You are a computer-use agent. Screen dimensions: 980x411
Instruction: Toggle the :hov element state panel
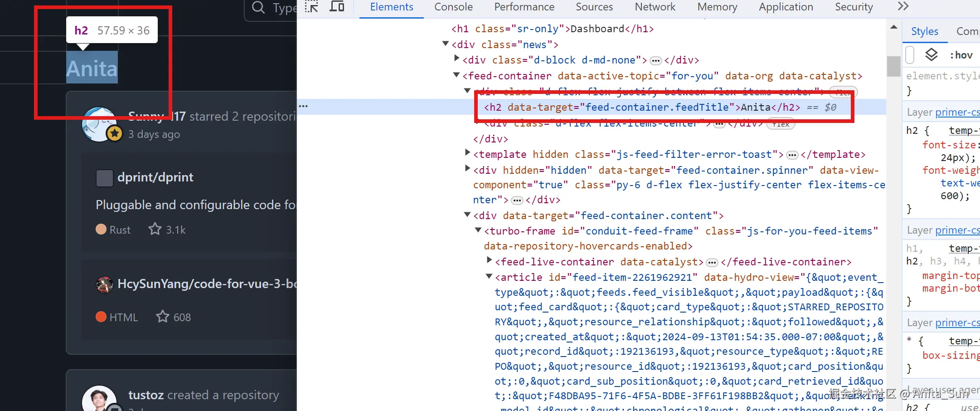point(961,55)
